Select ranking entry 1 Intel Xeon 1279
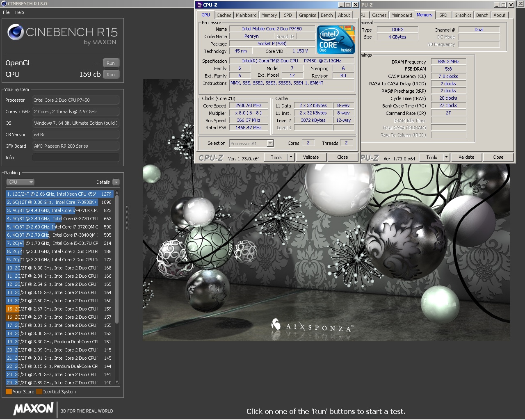 click(59, 194)
